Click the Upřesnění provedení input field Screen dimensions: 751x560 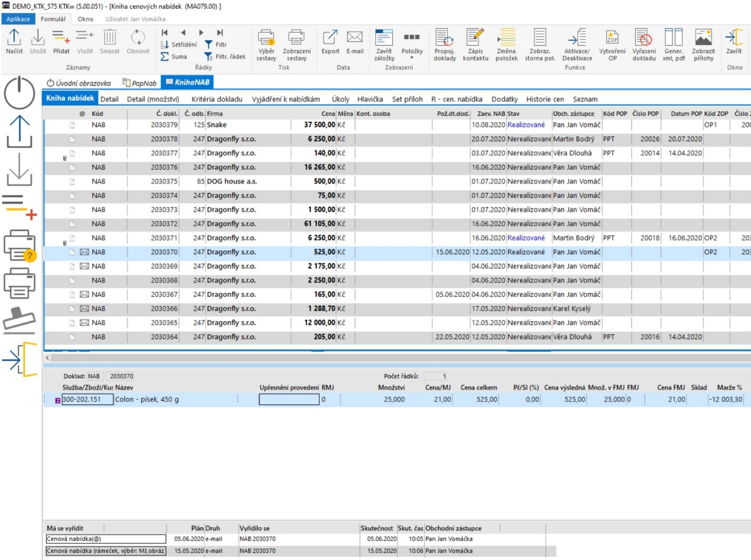(289, 399)
